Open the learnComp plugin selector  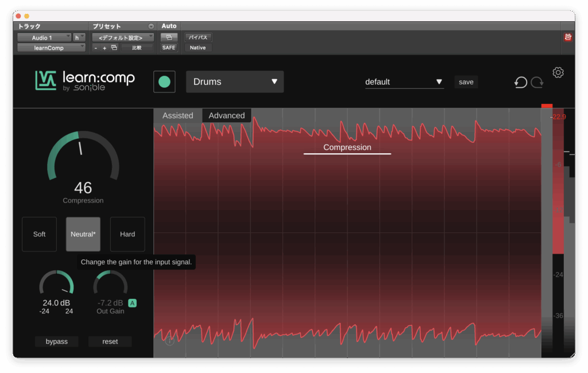point(51,48)
